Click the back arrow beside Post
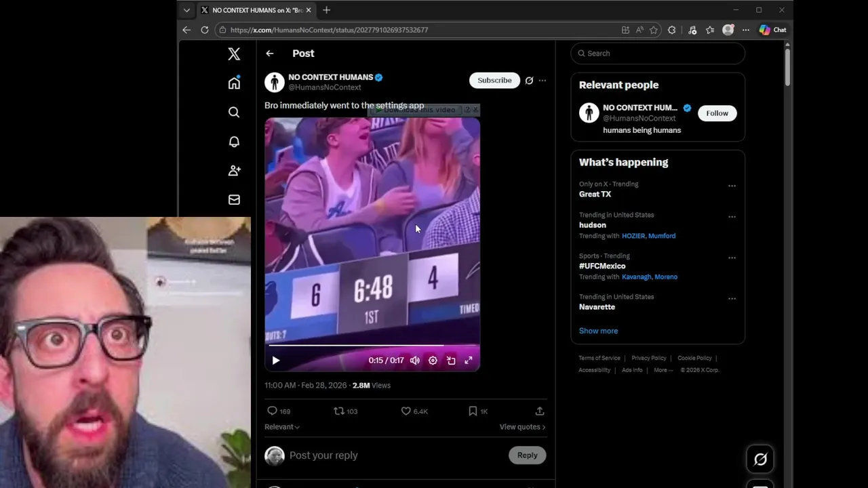 [270, 54]
